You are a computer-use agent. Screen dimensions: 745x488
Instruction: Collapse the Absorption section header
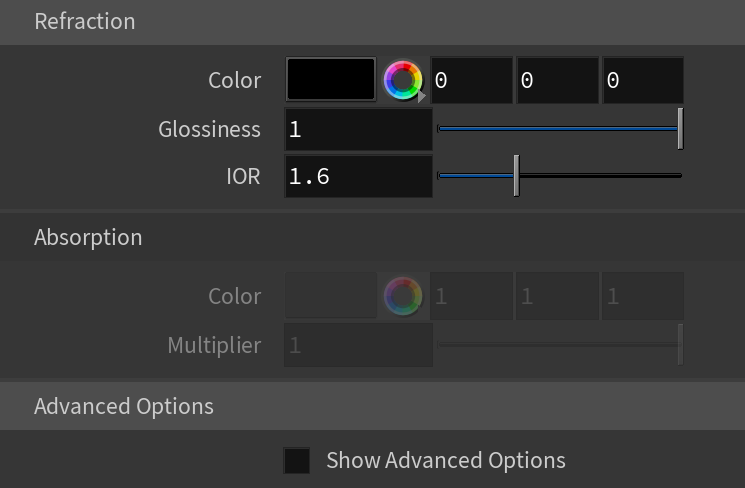372,237
